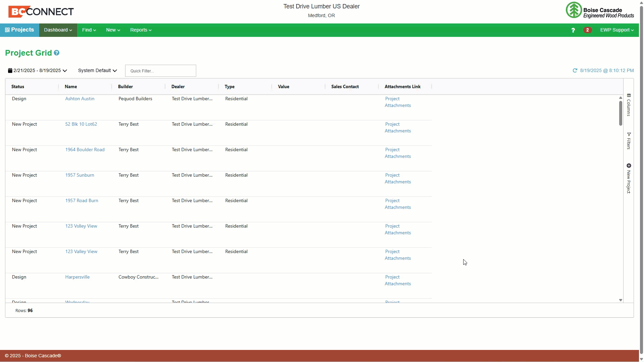The image size is (644, 362).
Task: Open the Harpersville project
Action: (77, 277)
